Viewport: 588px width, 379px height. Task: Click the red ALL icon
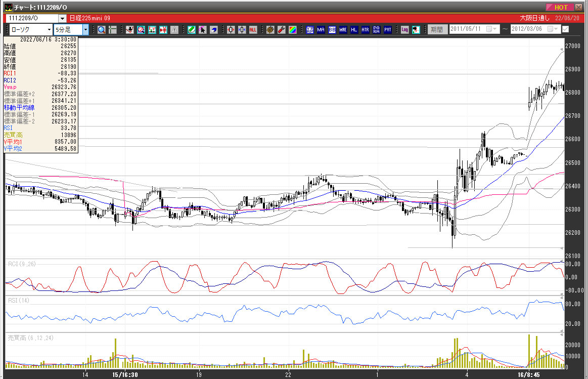(253, 30)
